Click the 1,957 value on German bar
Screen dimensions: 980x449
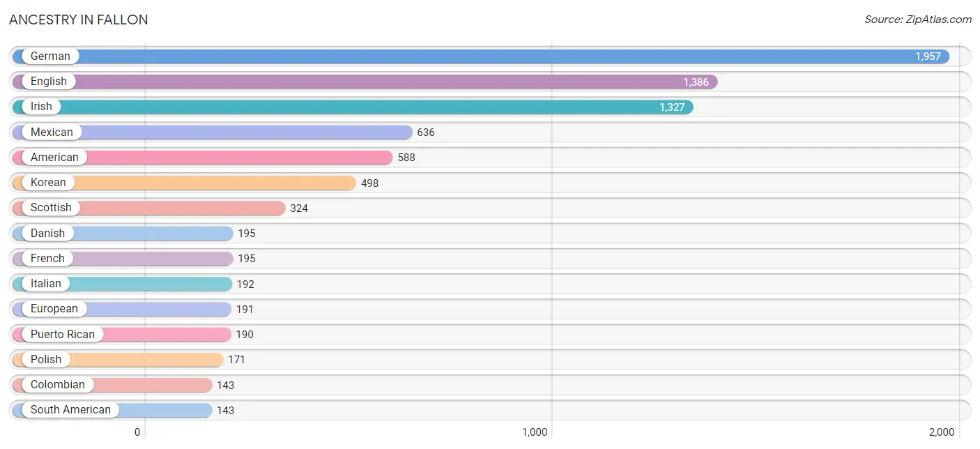tap(928, 56)
